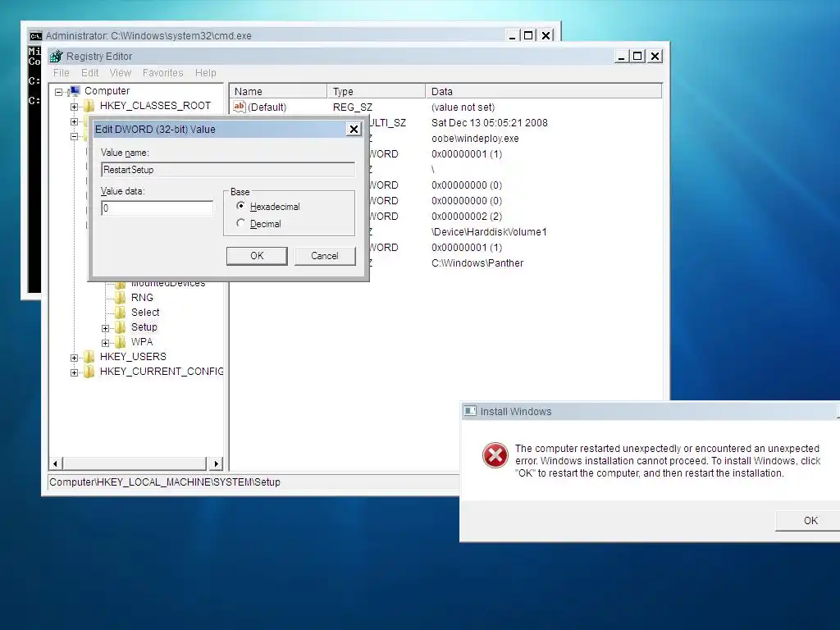Click the Registry Editor title bar icon
Screen dimensions: 840x630
[x=56, y=57]
